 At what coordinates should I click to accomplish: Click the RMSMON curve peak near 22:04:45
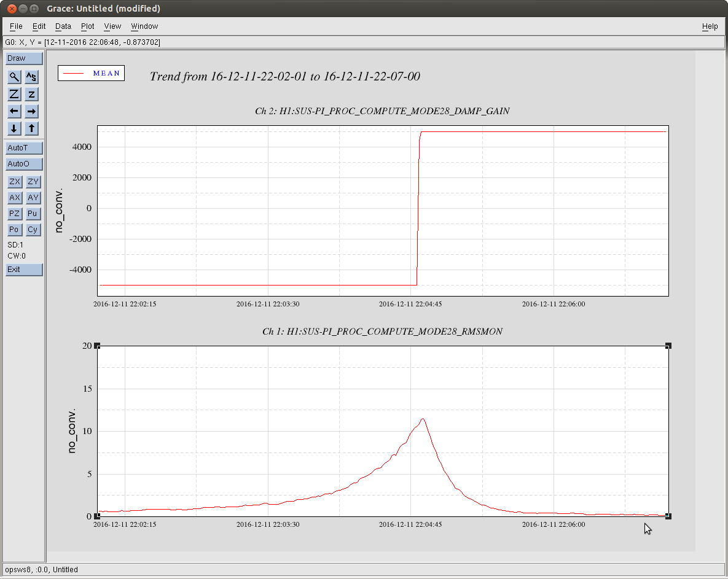pos(423,419)
